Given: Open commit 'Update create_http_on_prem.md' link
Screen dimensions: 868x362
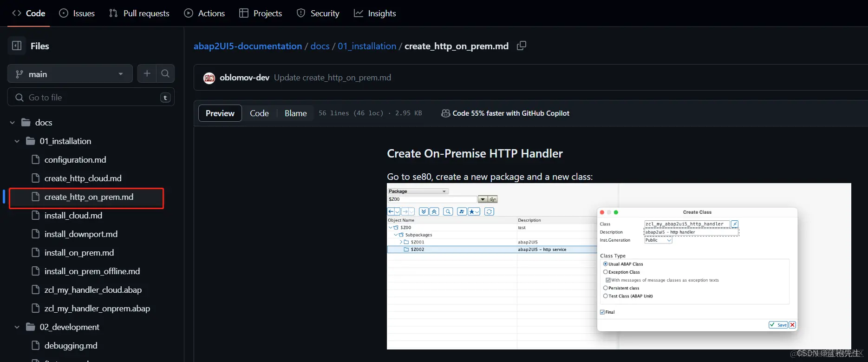Looking at the screenshot, I should [333, 78].
